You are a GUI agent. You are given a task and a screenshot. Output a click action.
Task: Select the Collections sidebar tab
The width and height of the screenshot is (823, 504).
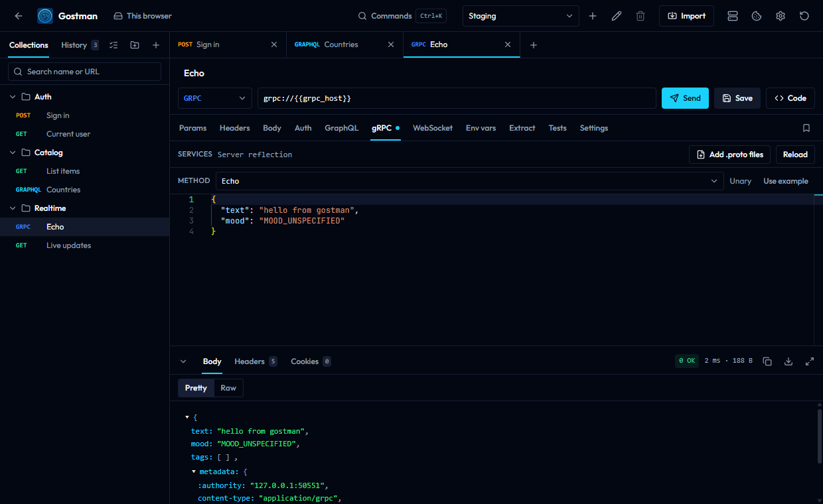(29, 45)
